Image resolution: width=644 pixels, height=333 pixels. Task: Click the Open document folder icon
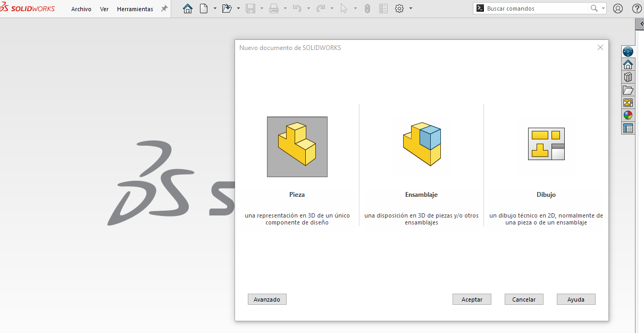coord(227,9)
